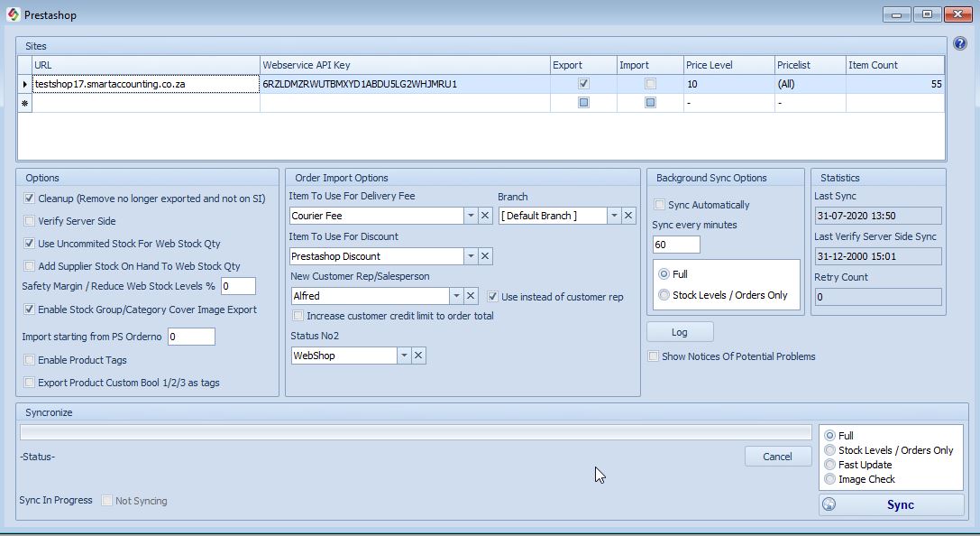The image size is (980, 536).
Task: Enable Product Tags checkbox
Action: [30, 360]
